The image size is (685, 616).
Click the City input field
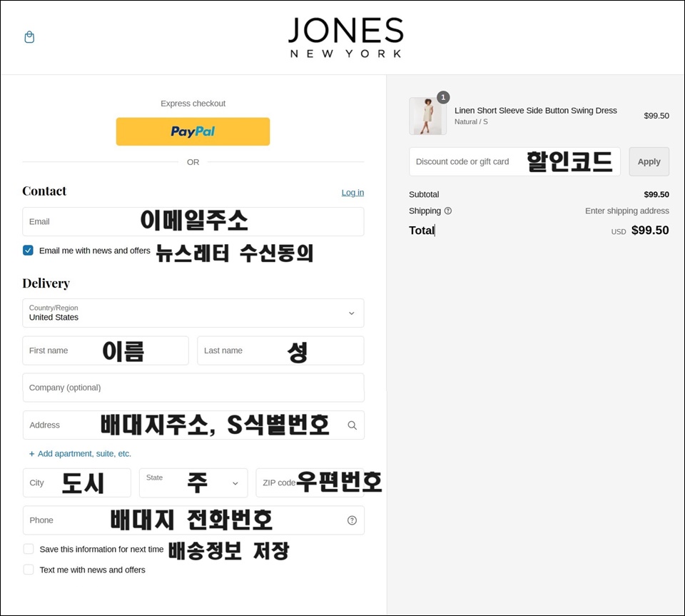click(77, 483)
